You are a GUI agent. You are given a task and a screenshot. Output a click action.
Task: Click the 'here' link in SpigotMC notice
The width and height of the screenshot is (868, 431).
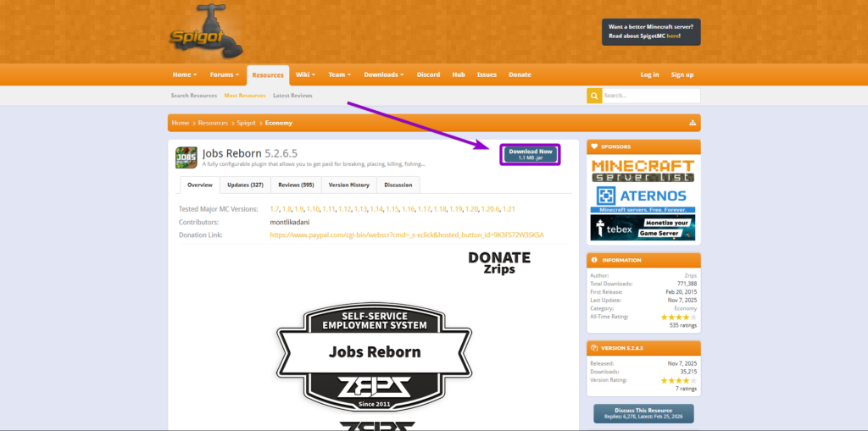coord(672,36)
